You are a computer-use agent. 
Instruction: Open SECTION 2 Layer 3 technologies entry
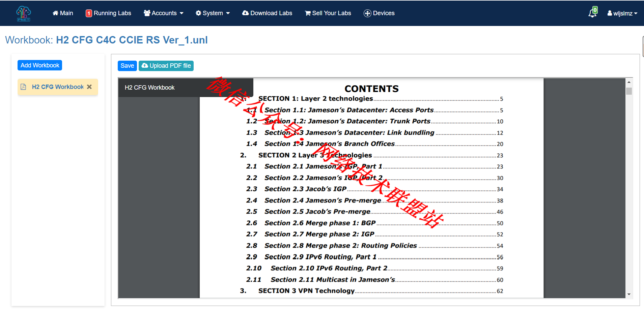[x=371, y=155]
